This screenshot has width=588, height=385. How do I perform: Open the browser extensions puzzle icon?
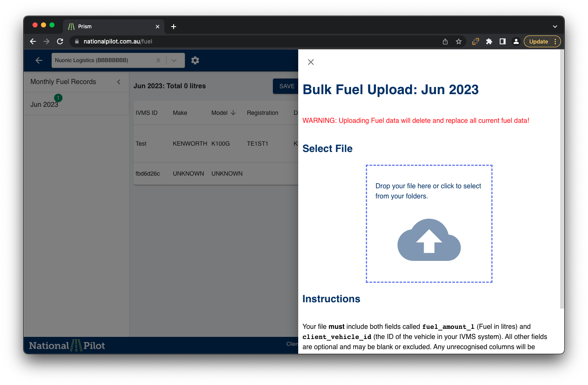pos(489,41)
